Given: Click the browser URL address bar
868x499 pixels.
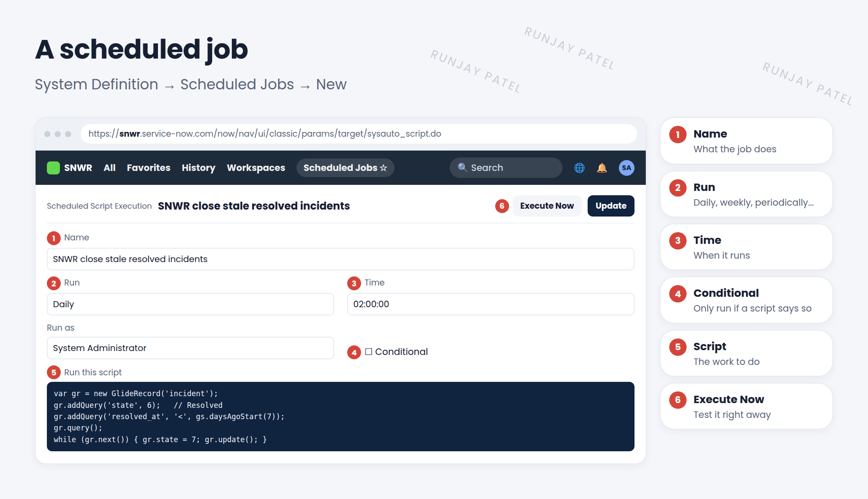Looking at the screenshot, I should (x=358, y=134).
